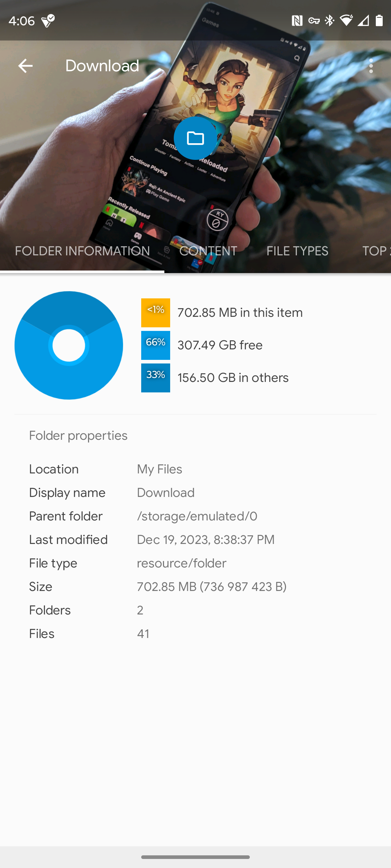Image resolution: width=391 pixels, height=868 pixels.
Task: Tap the blue folder icon
Action: [x=195, y=138]
